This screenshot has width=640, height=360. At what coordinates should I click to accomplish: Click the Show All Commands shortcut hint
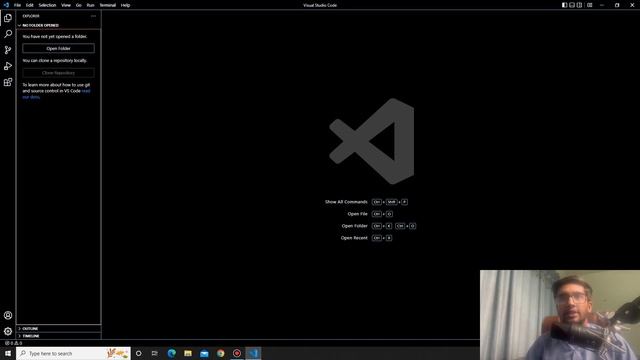click(x=366, y=202)
